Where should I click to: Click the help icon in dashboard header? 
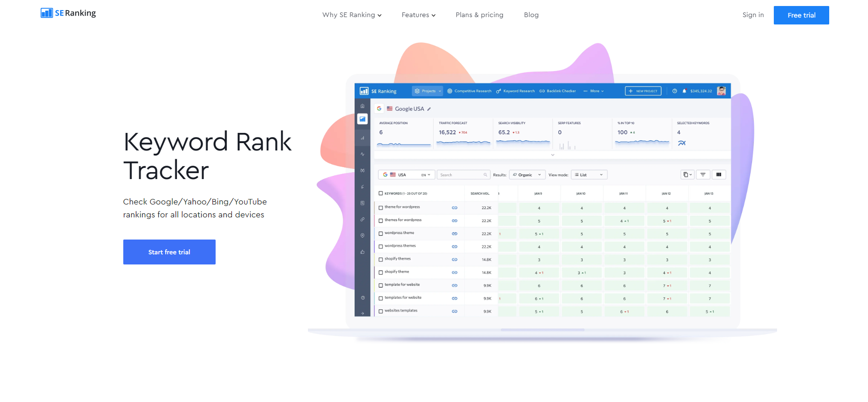(x=675, y=91)
